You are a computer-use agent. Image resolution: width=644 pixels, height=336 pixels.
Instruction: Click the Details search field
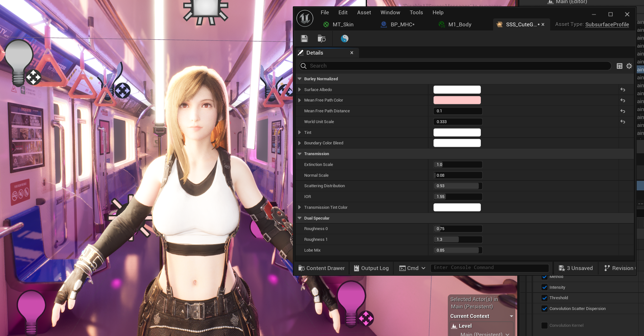[455, 66]
